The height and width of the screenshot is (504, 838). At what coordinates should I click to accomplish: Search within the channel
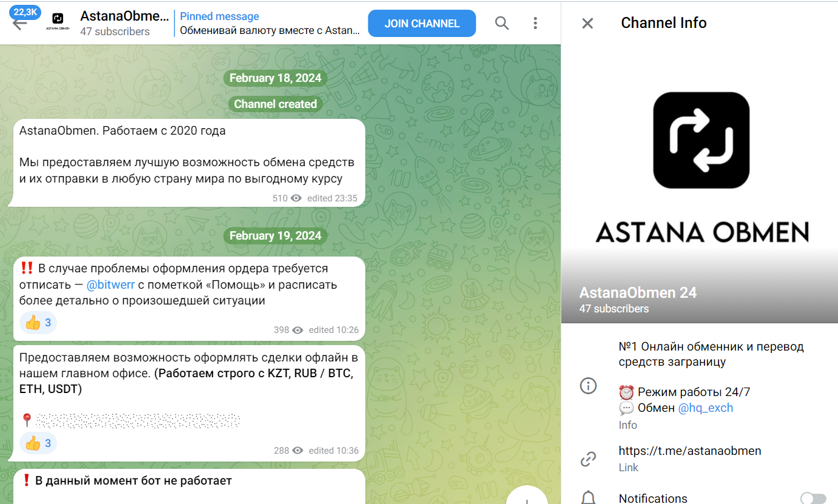coord(502,23)
